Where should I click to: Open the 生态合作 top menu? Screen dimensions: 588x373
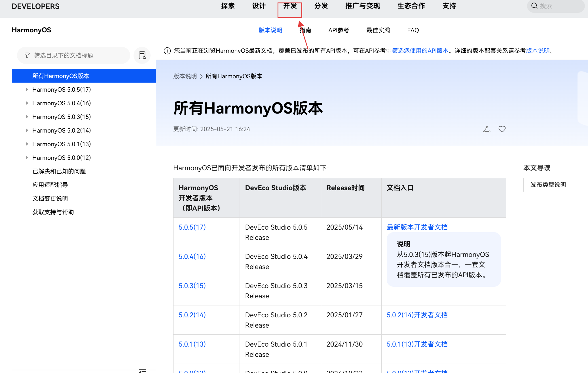tap(411, 6)
